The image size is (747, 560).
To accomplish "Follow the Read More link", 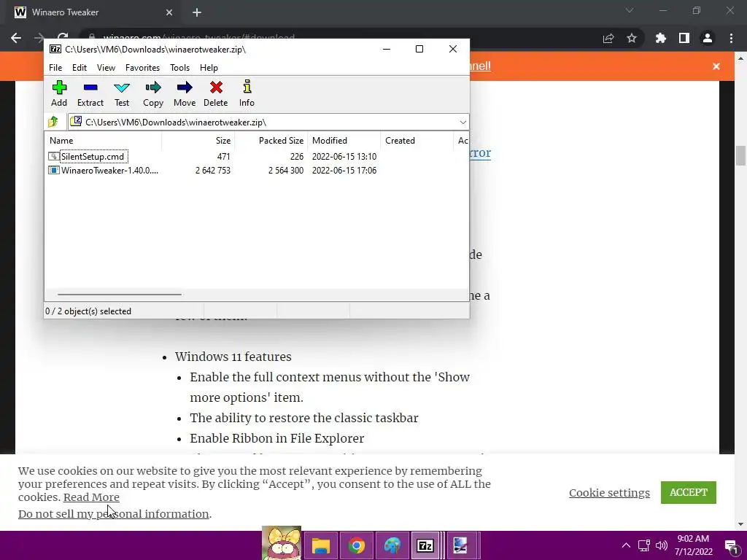I will click(91, 497).
